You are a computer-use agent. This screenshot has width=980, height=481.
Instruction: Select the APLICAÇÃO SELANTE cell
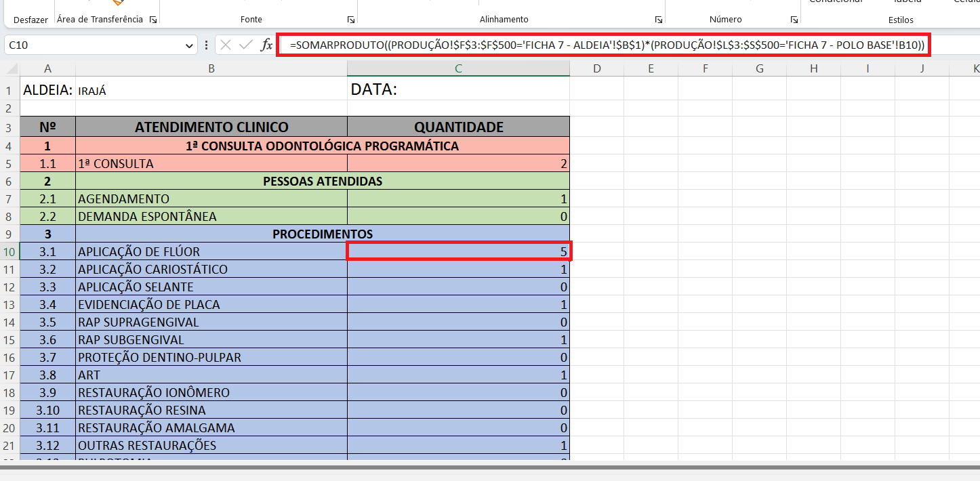(211, 287)
